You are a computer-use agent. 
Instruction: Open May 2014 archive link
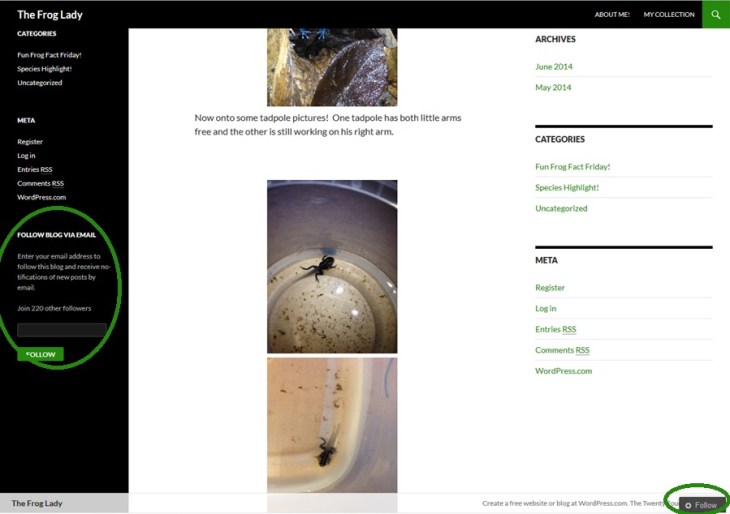coord(553,88)
